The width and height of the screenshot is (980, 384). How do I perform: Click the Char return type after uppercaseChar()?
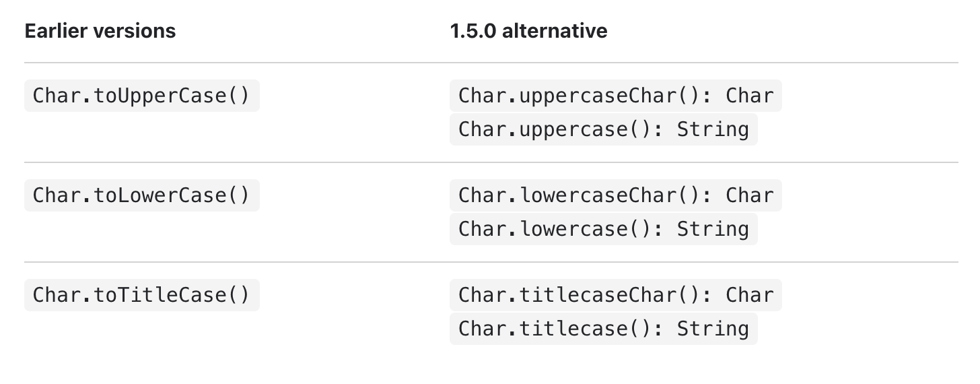(x=750, y=96)
